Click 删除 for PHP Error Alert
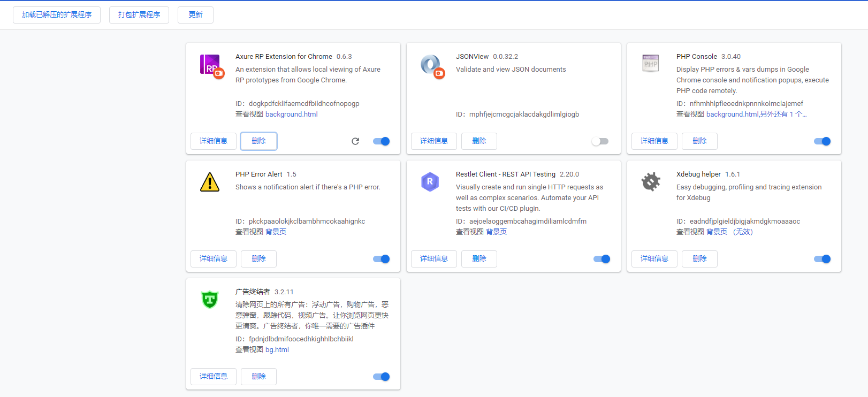The width and height of the screenshot is (868, 397). [258, 259]
